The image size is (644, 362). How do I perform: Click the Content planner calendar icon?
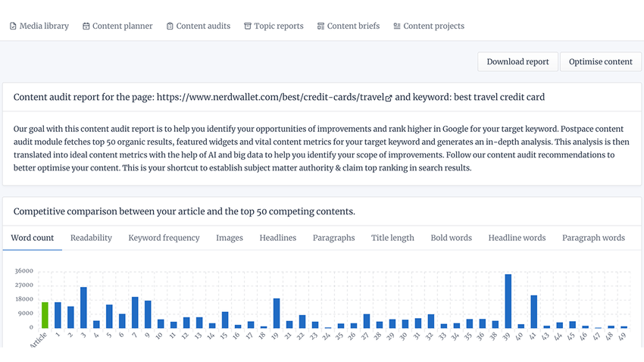click(x=86, y=27)
